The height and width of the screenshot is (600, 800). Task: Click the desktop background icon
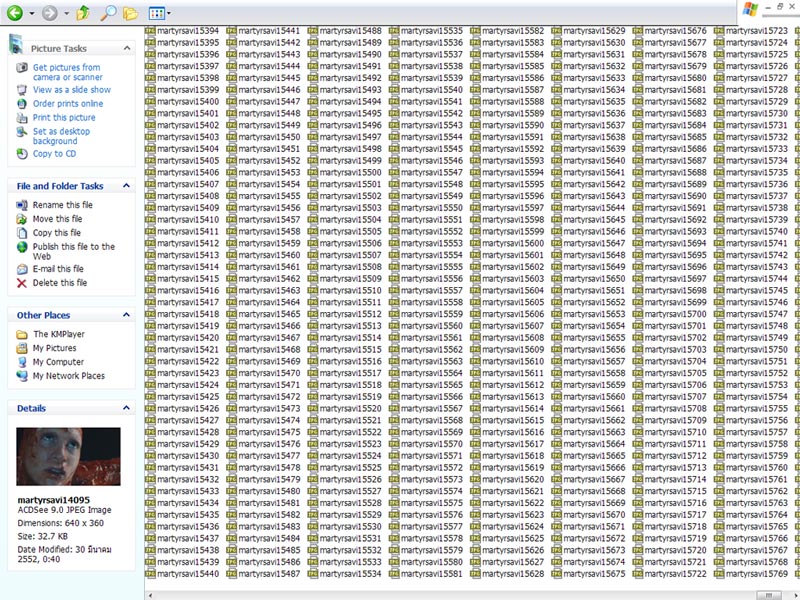[x=22, y=132]
